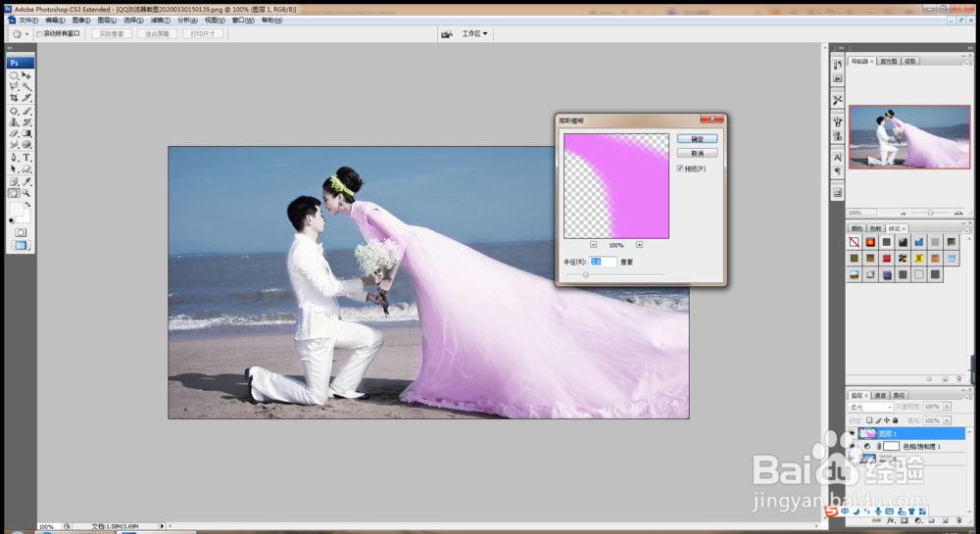Select the Crop tool
980x534 pixels.
[14, 98]
